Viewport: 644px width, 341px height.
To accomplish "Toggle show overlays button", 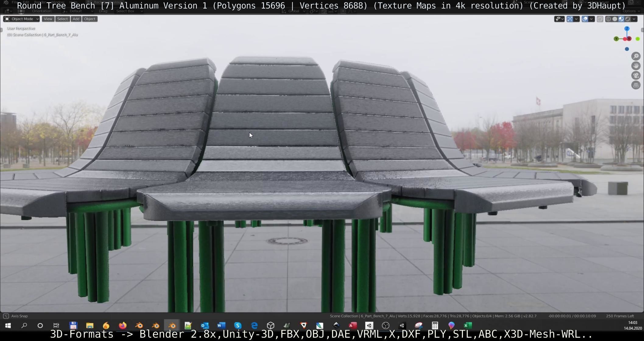I will point(585,19).
